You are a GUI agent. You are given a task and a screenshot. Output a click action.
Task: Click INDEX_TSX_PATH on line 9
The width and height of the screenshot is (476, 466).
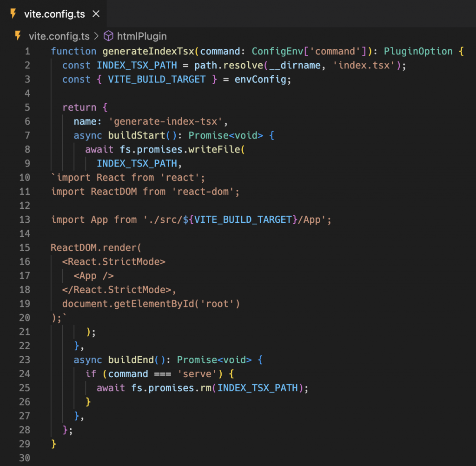(137, 163)
